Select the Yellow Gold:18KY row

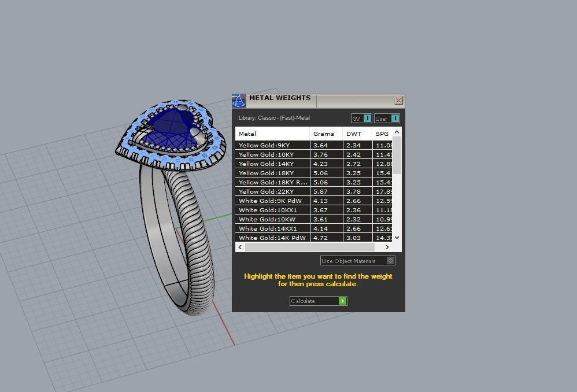click(313, 173)
